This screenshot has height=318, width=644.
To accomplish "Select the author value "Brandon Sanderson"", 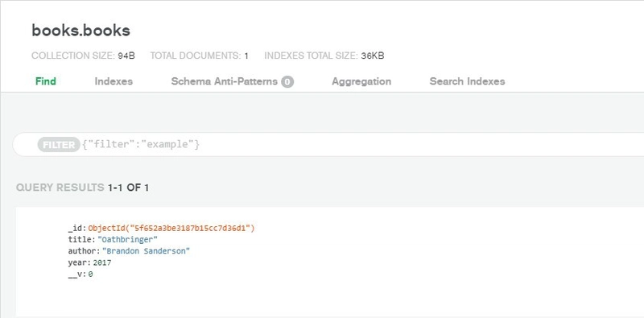I will click(x=146, y=251).
